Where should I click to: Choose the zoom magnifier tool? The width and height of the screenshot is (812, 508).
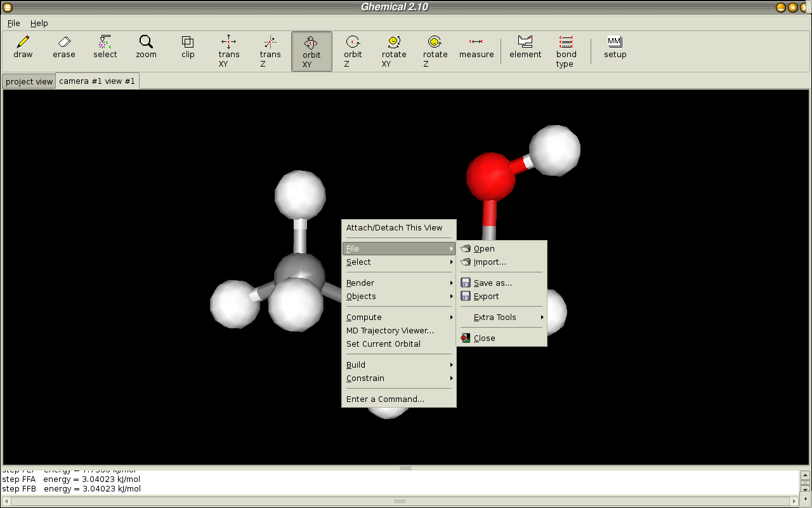tap(146, 48)
